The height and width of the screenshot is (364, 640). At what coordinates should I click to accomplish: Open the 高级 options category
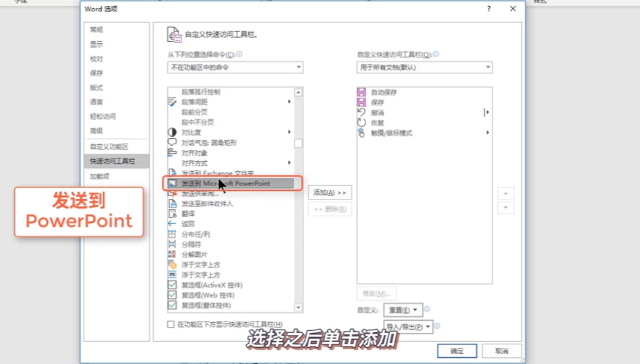tap(96, 131)
